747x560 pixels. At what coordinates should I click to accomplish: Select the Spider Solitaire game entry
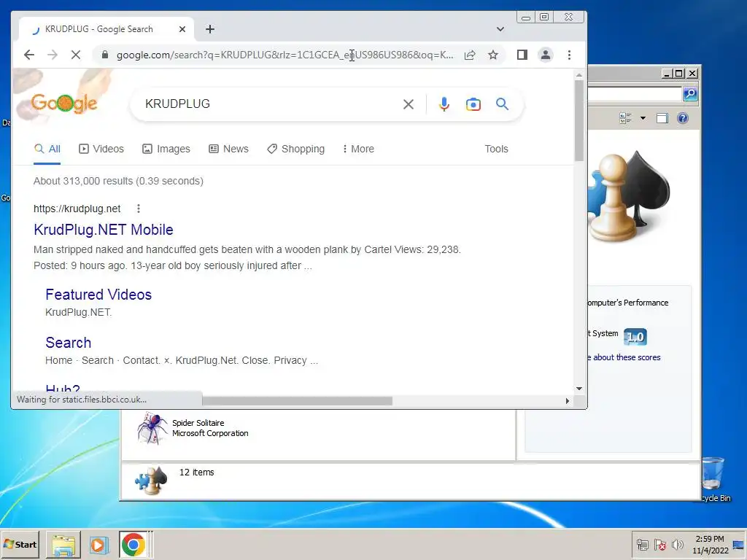(193, 428)
